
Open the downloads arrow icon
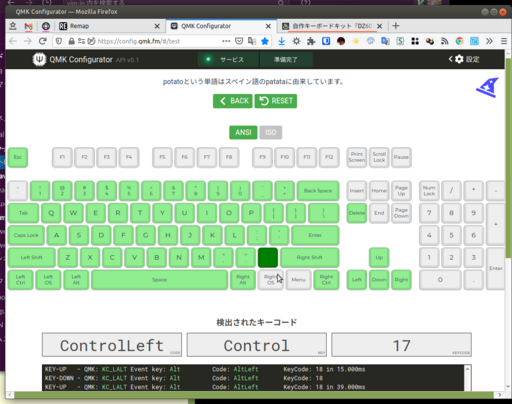pos(282,41)
